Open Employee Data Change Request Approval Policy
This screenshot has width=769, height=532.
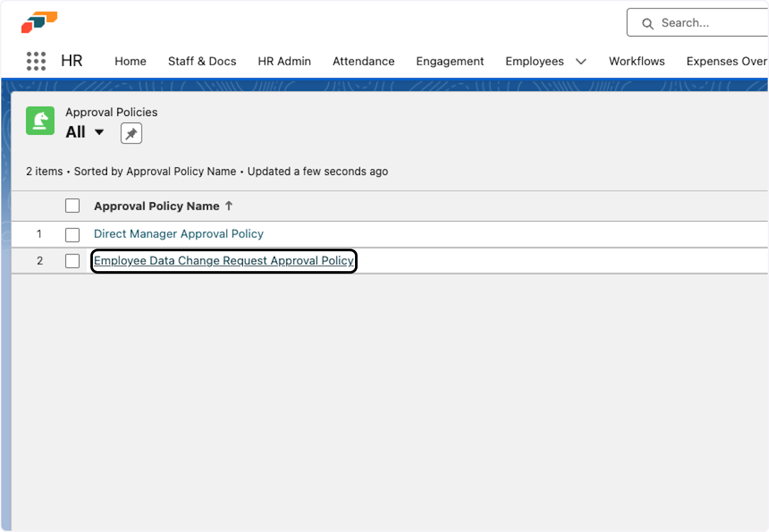tap(223, 261)
